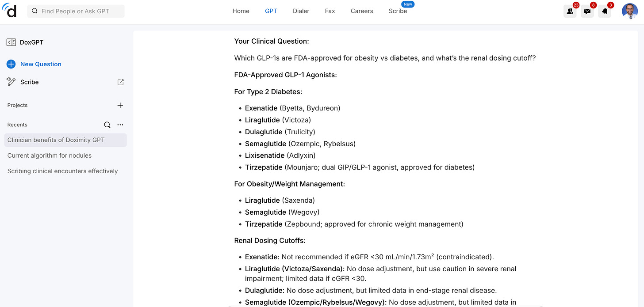Open the profile avatar menu
644x307 pixels.
629,11
